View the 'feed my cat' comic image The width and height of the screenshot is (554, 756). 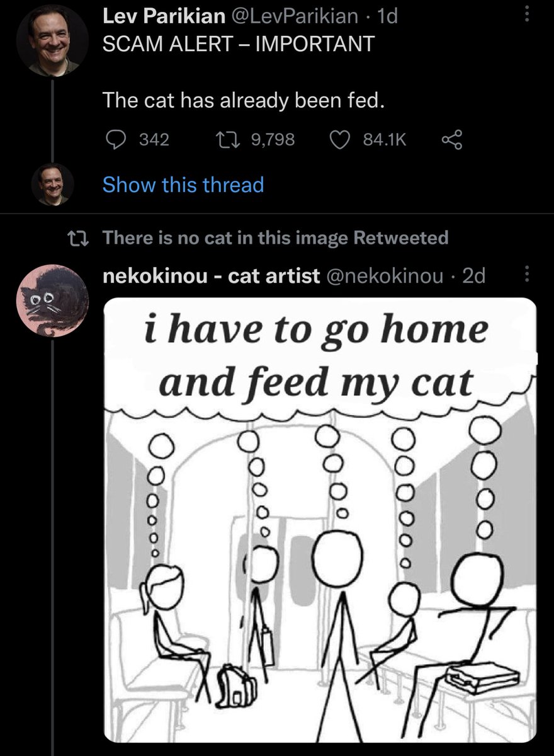click(320, 520)
